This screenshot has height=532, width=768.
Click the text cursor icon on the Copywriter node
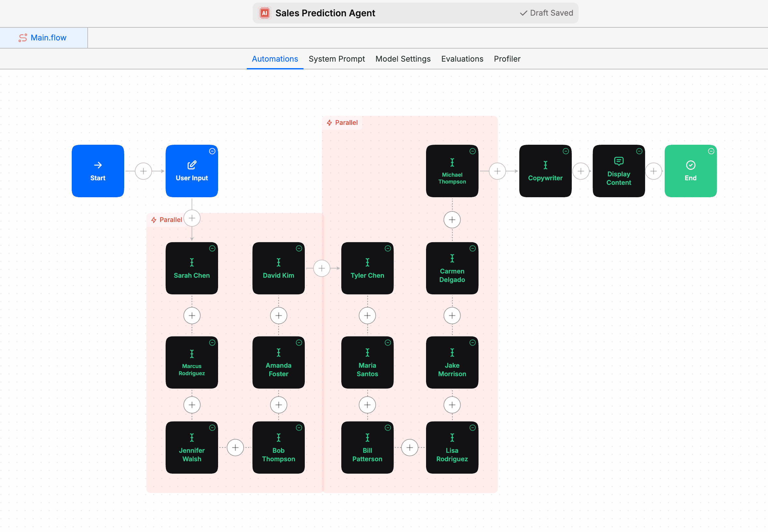[545, 165]
